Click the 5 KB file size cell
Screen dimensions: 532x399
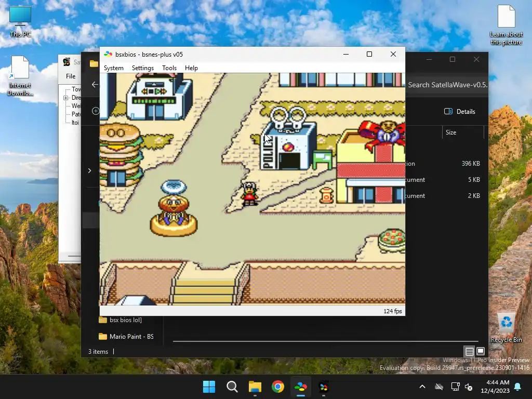pyautogui.click(x=474, y=179)
